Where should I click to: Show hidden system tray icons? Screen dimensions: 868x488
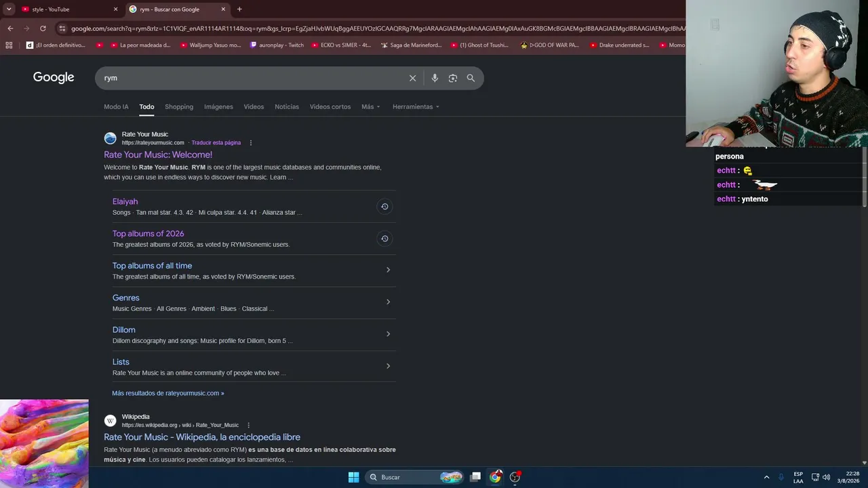tap(767, 477)
